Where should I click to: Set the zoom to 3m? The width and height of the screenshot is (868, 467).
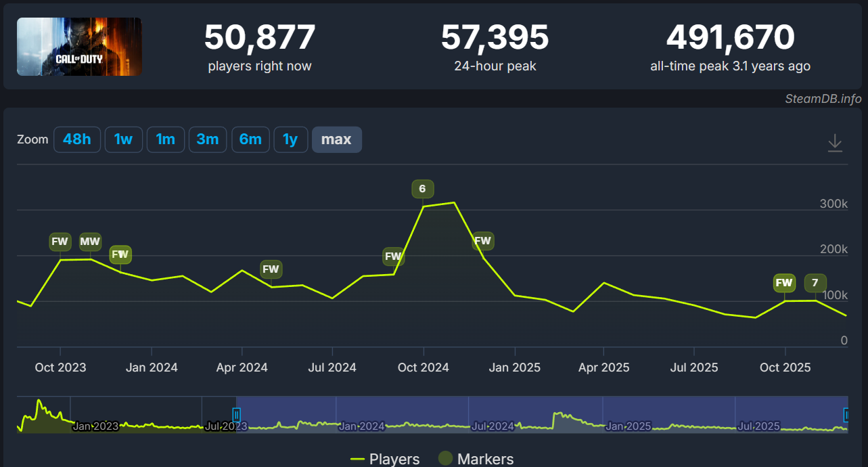point(208,139)
